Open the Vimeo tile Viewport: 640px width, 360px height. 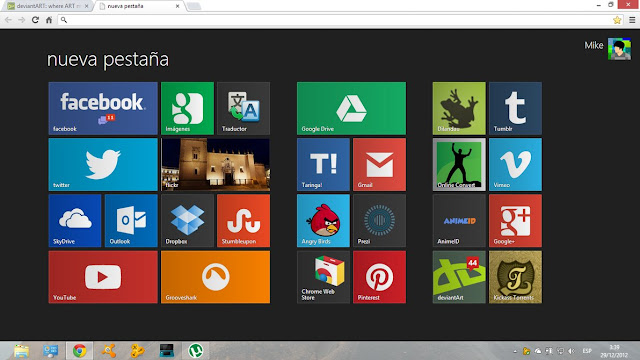pos(516,164)
